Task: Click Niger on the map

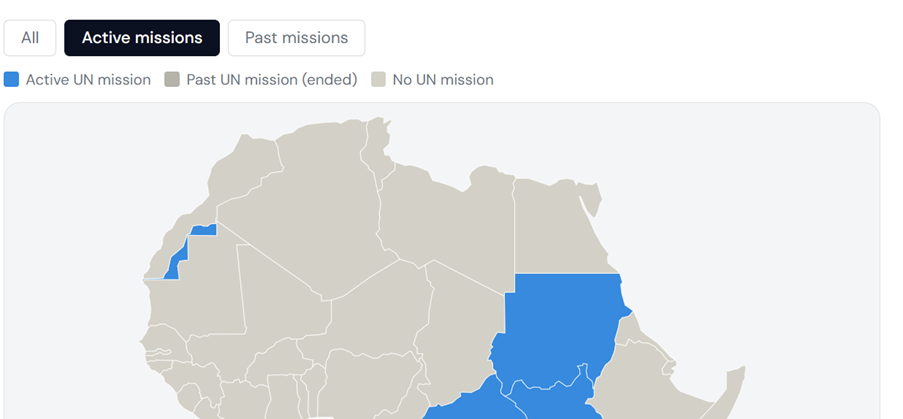Action: pyautogui.click(x=374, y=314)
